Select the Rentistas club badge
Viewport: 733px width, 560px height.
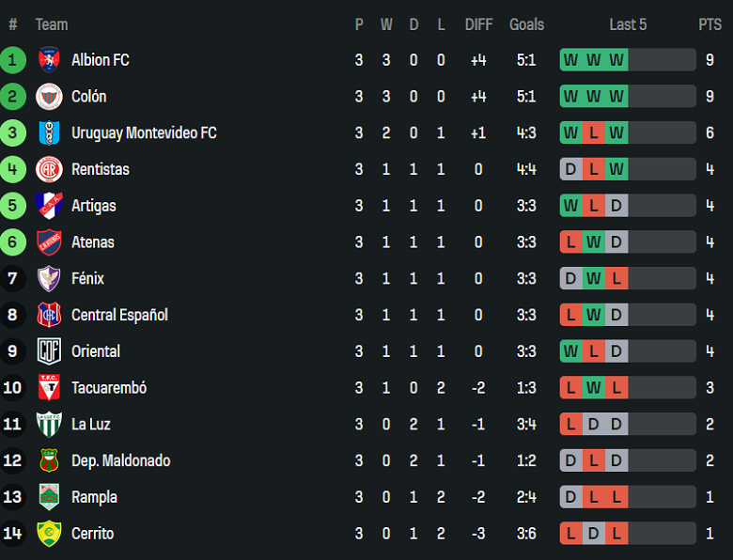coord(49,169)
